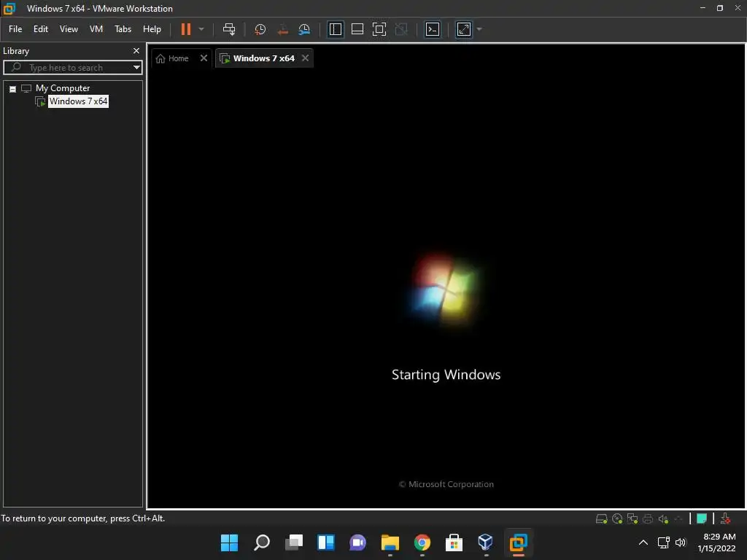Click the stretch guest display icon
The width and height of the screenshot is (747, 560).
tap(464, 29)
